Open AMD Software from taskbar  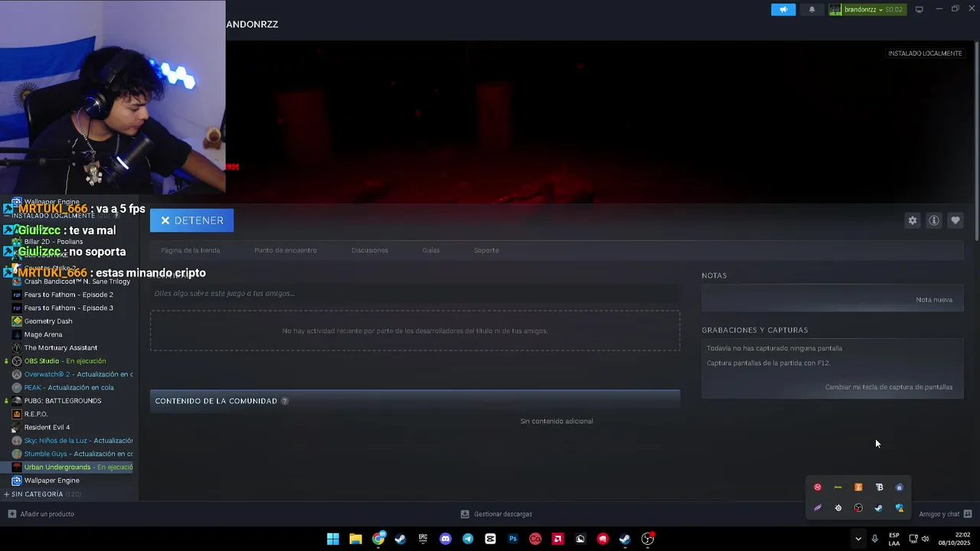click(558, 539)
